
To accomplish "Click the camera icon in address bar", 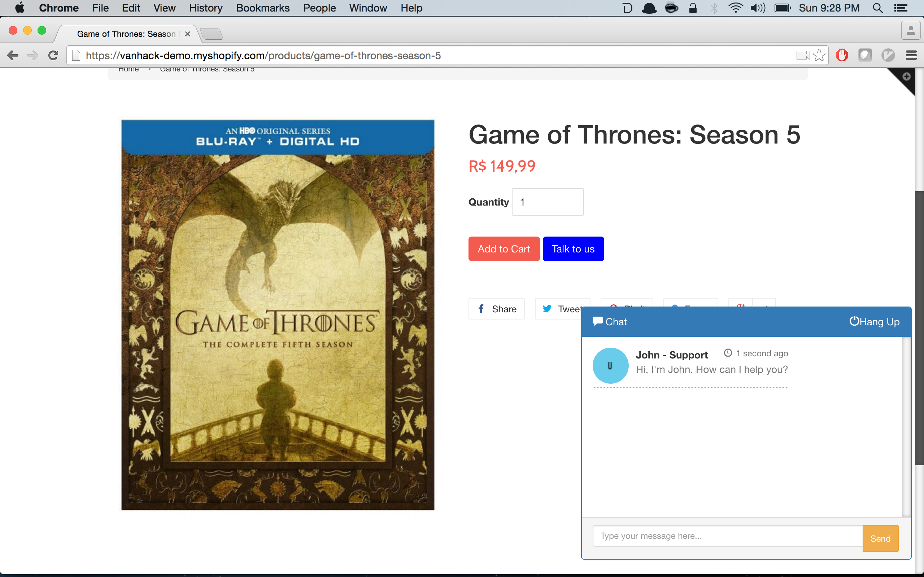I will tap(802, 55).
